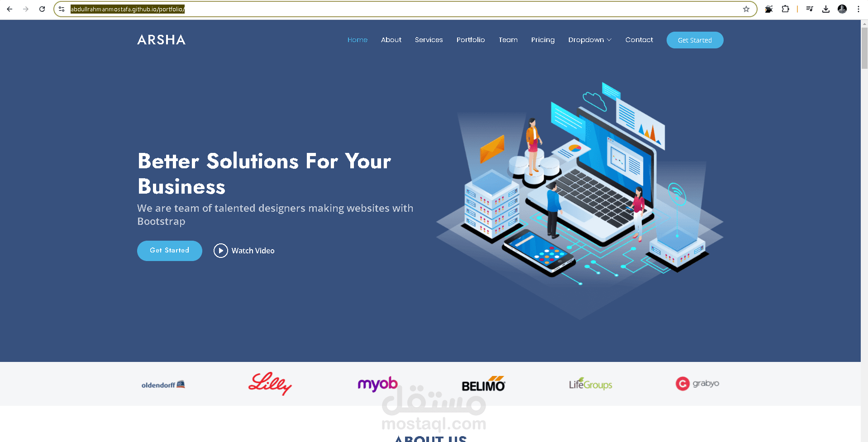
Task: Open the browser extensions puzzle icon
Action: [785, 9]
